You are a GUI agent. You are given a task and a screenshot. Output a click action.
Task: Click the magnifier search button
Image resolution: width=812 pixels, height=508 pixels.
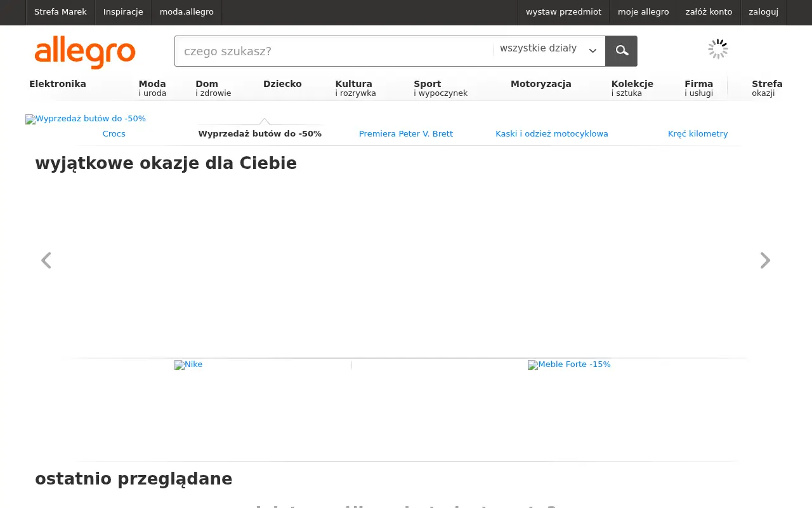(x=621, y=51)
